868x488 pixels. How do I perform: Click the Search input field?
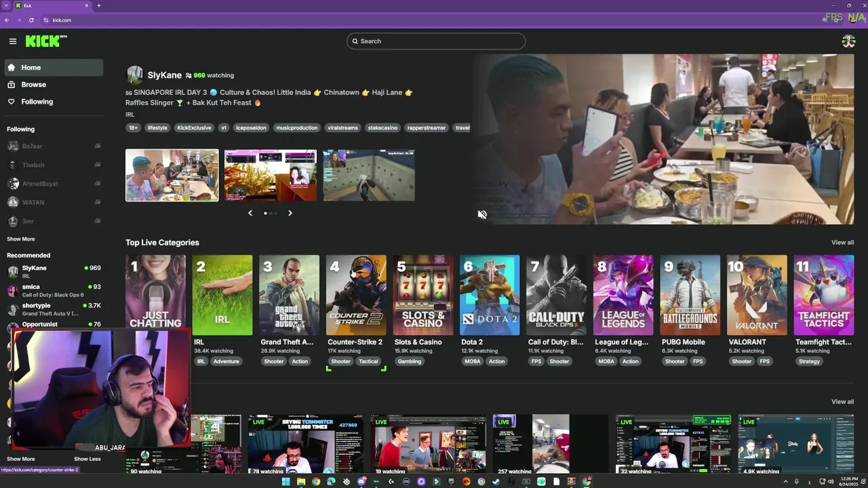(x=436, y=41)
